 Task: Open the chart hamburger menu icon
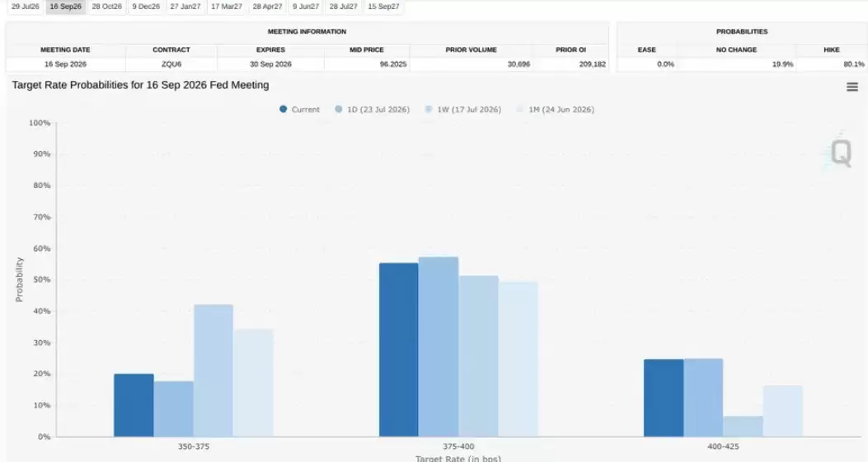[x=852, y=87]
